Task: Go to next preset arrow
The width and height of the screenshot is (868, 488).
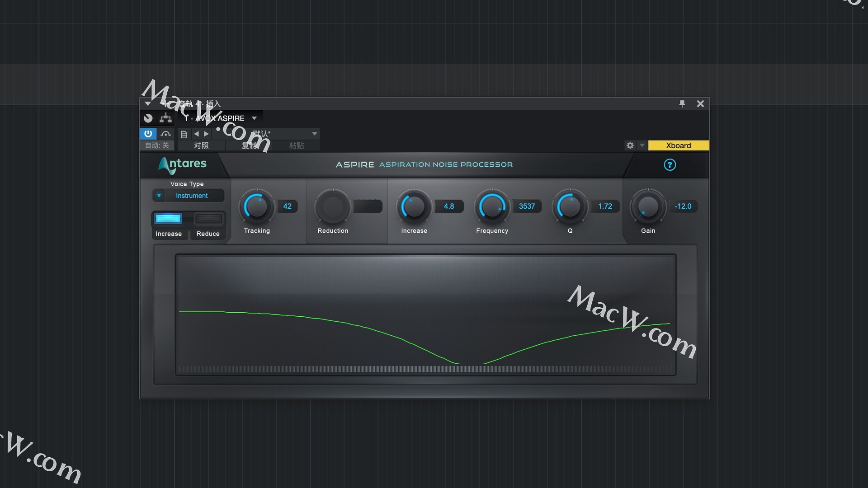Action: [206, 134]
